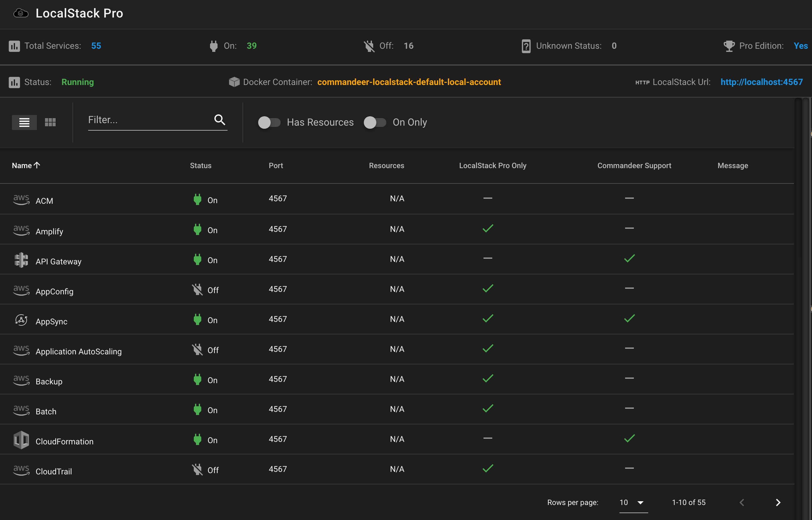Click the API Gateway service icon
812x520 pixels.
coord(21,260)
